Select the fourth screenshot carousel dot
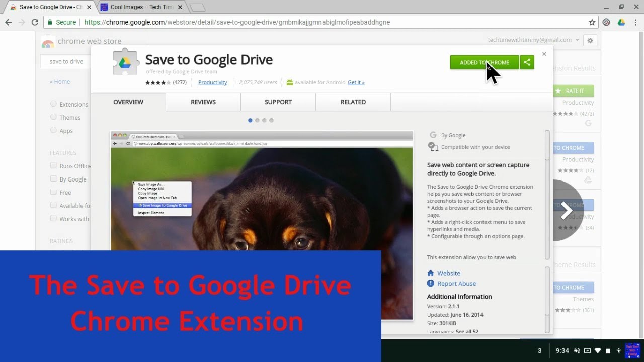Image resolution: width=644 pixels, height=362 pixels. (271, 120)
